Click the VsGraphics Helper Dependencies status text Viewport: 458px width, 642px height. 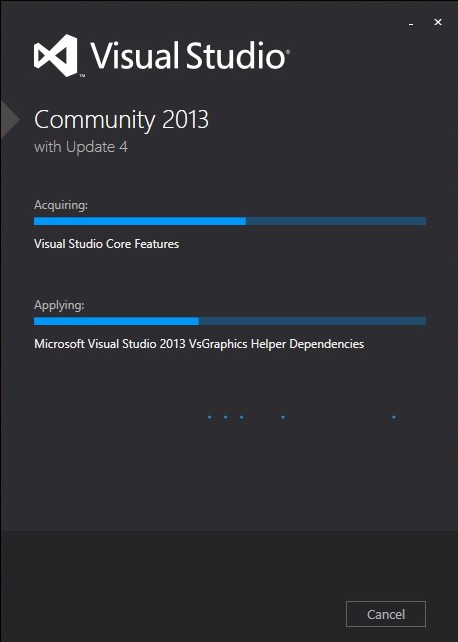(199, 344)
